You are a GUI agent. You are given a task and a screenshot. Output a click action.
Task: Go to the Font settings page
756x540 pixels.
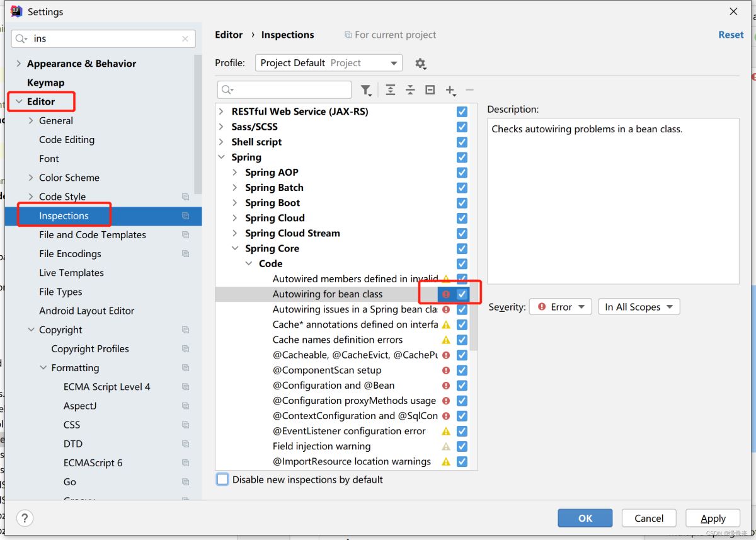(x=49, y=159)
